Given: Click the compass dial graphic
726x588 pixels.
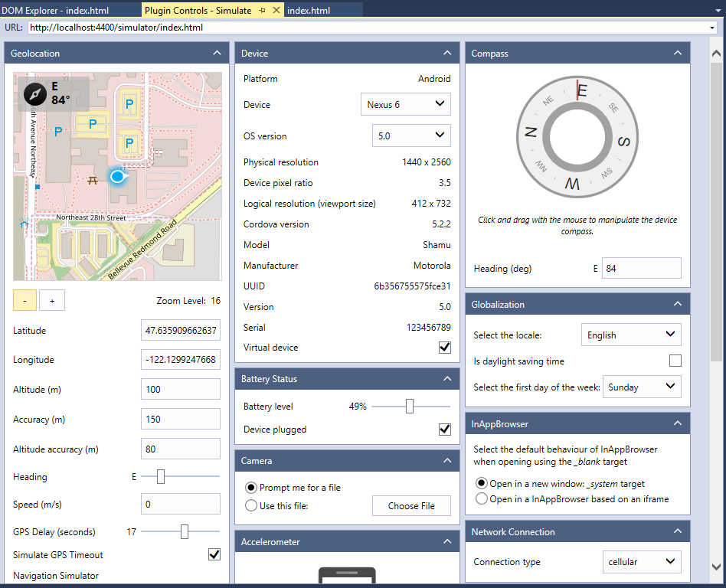Looking at the screenshot, I should pos(577,137).
